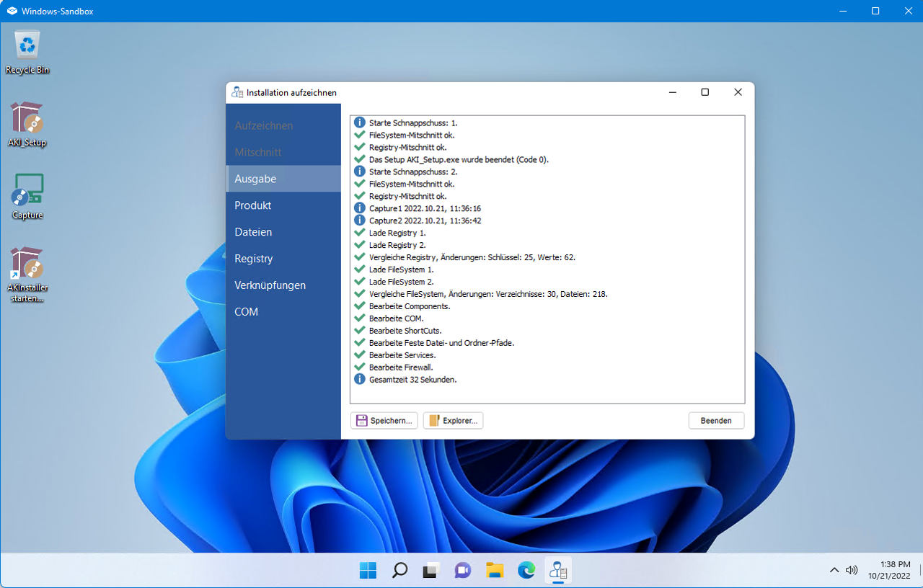
Task: Launch Microsoft Edge from the taskbar
Action: pyautogui.click(x=526, y=571)
